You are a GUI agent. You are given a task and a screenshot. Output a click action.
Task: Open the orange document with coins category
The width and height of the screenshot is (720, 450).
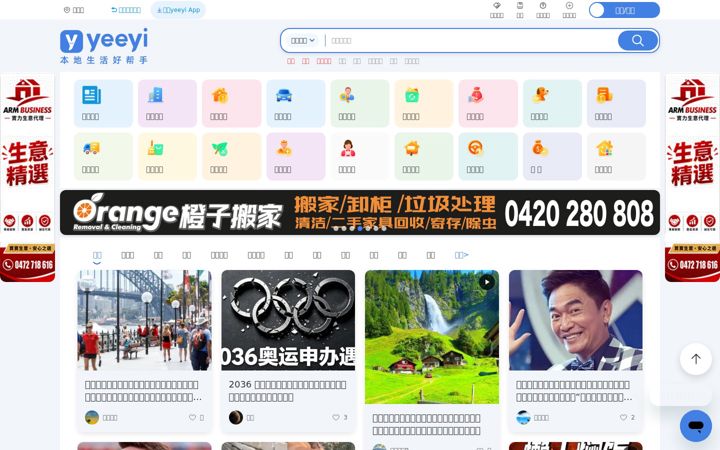616,103
